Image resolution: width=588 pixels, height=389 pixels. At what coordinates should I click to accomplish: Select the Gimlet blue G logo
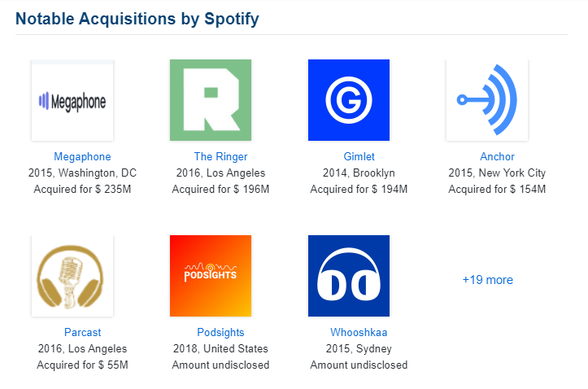pyautogui.click(x=349, y=100)
